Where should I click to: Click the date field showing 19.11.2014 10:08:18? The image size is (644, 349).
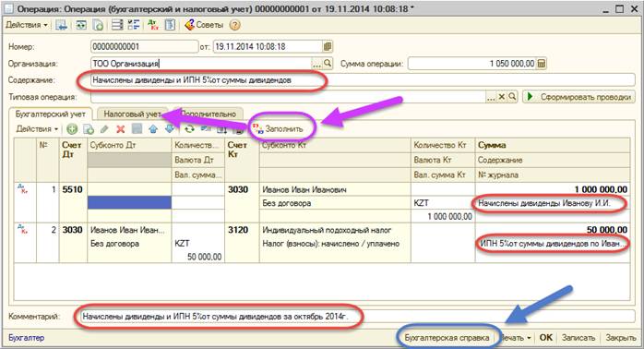click(x=268, y=46)
